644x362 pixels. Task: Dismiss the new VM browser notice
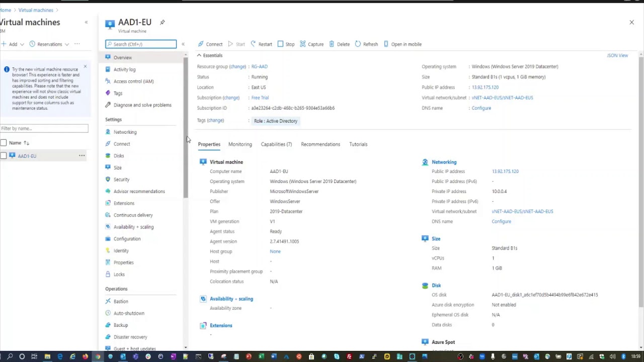point(85,66)
